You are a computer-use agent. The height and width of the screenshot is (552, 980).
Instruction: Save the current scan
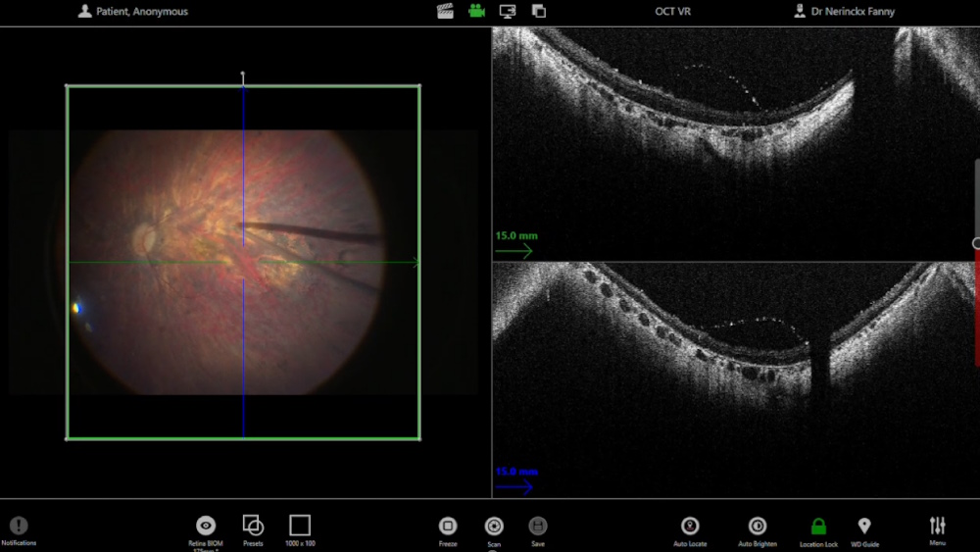tap(538, 527)
